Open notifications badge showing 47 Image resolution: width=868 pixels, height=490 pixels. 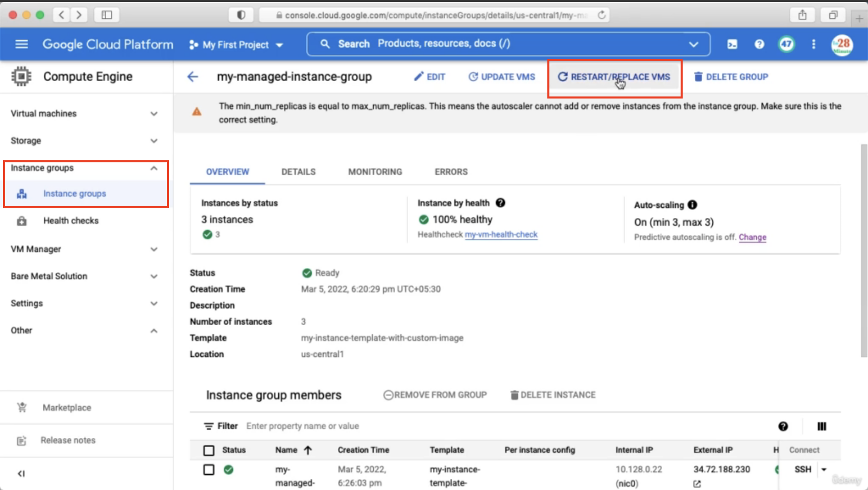pyautogui.click(x=786, y=44)
